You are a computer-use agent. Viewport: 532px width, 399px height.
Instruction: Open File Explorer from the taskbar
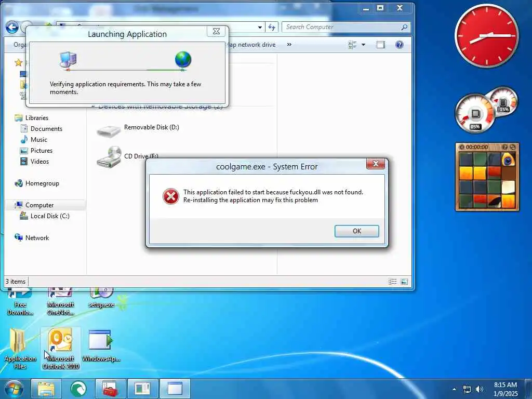click(46, 389)
